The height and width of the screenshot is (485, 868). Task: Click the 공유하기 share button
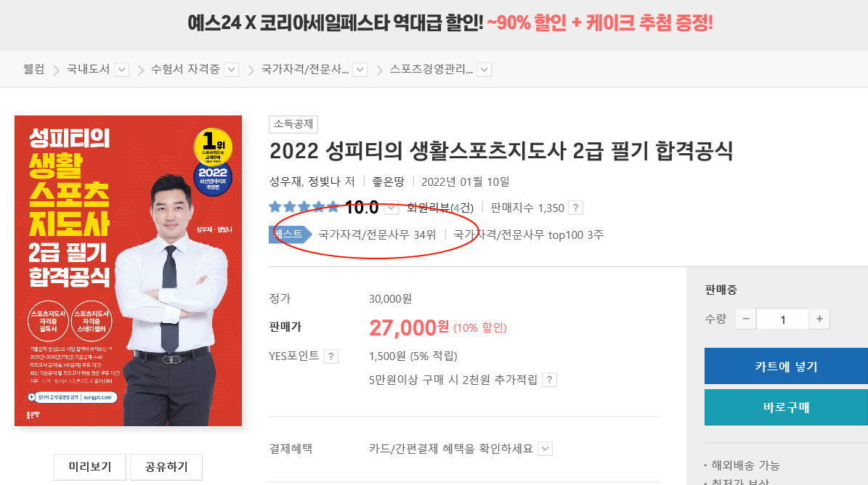(166, 468)
